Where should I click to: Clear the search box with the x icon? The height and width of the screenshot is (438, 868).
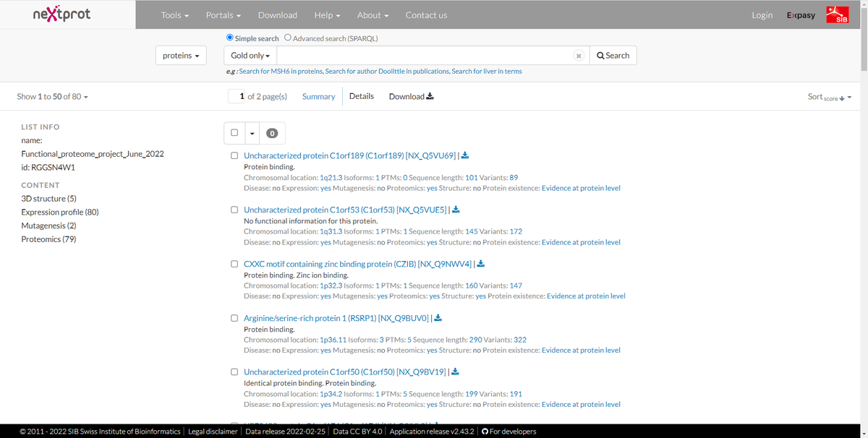(x=579, y=56)
